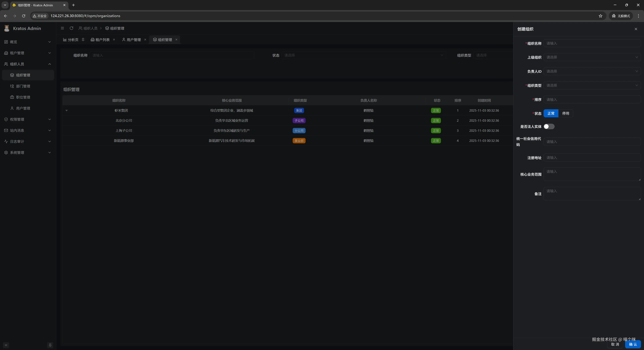Close the 创建组织 drawer with X icon

point(636,29)
